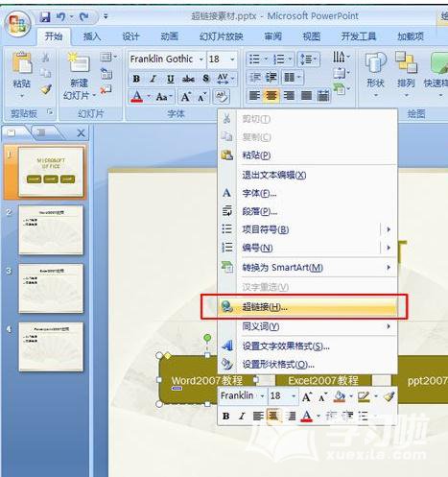The width and height of the screenshot is (448, 477).
Task: Open the Review (审阅) tab
Action: click(x=272, y=36)
